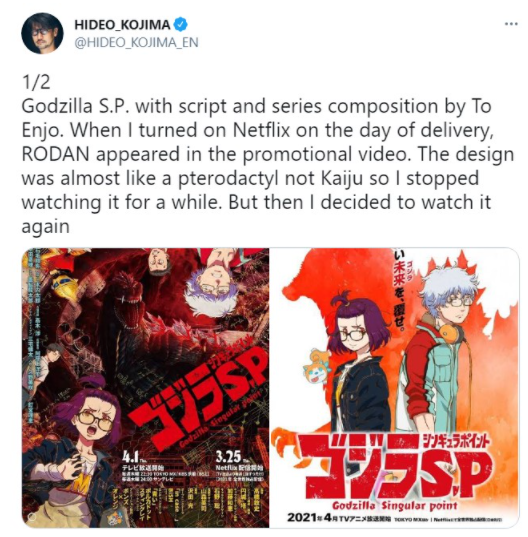Open the tweet's more options ellipsis menu

coord(511,24)
